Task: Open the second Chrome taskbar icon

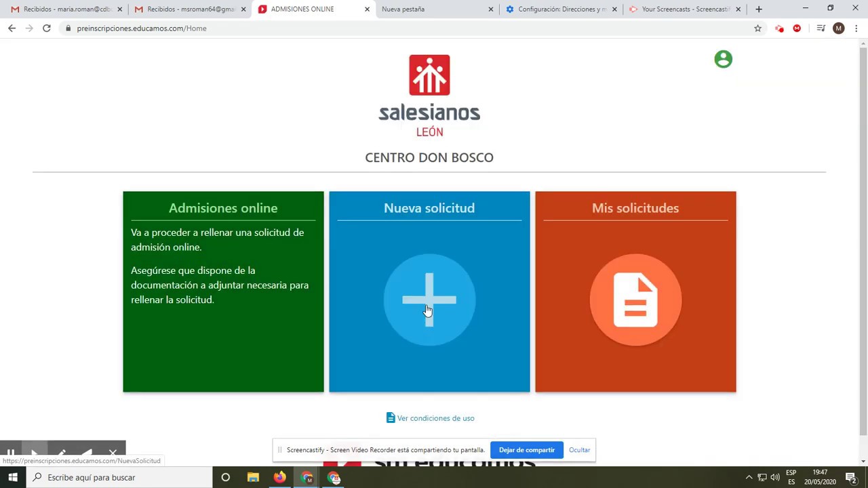Action: (x=334, y=477)
